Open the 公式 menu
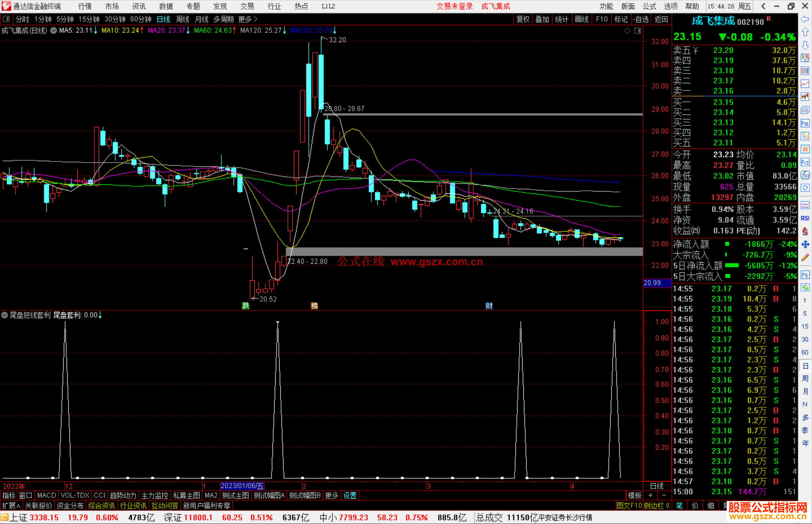This screenshot has height=524, width=812. tap(649, 6)
